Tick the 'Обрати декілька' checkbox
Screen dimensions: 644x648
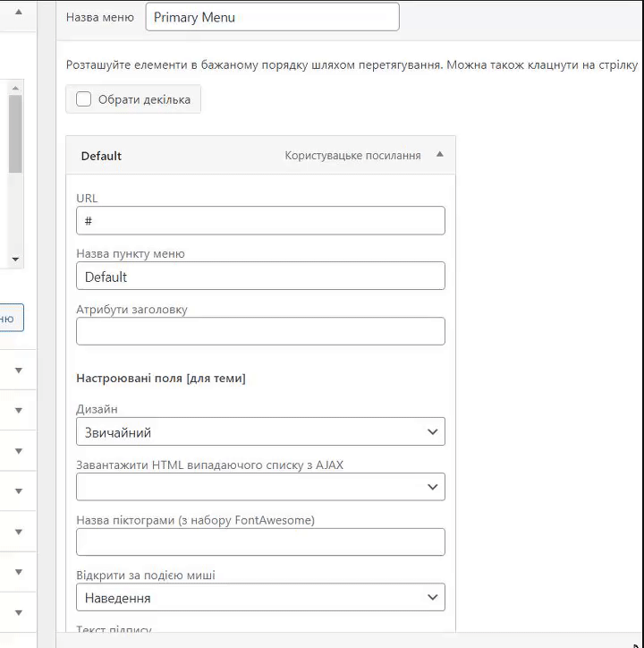[84, 99]
